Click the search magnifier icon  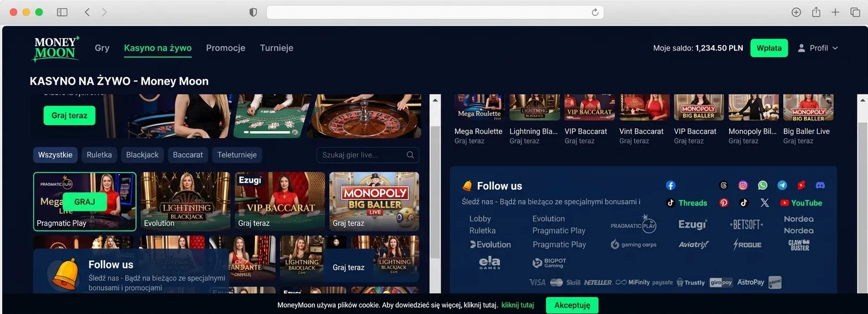pos(410,155)
